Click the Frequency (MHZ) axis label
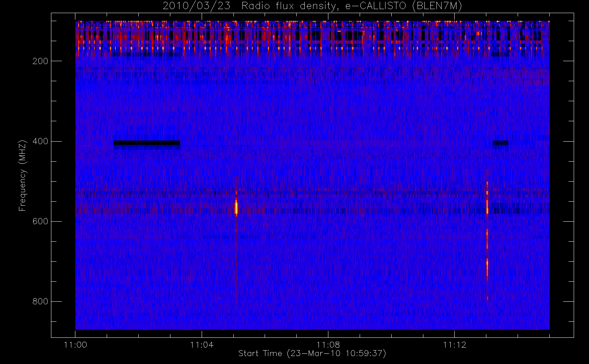 coord(23,175)
